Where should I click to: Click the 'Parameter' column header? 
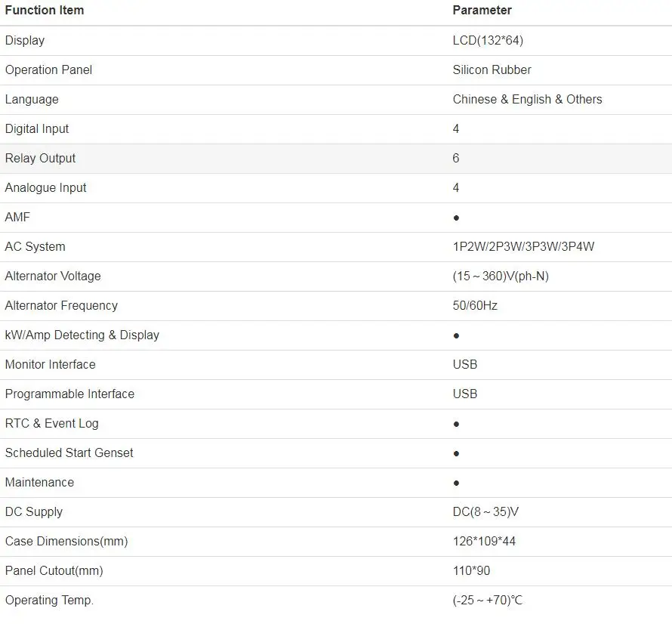point(482,11)
